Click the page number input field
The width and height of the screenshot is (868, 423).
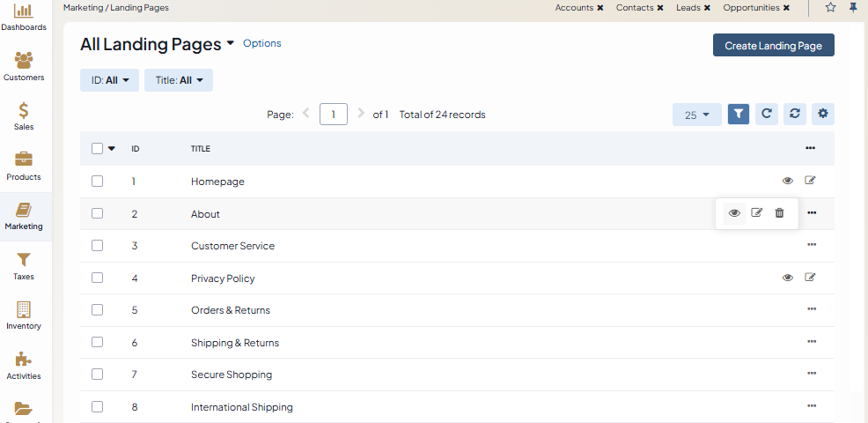pos(334,115)
